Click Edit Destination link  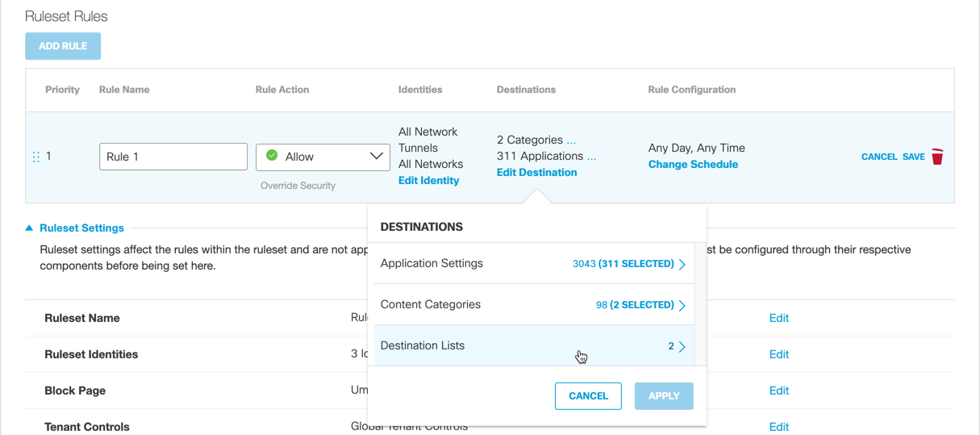click(536, 173)
